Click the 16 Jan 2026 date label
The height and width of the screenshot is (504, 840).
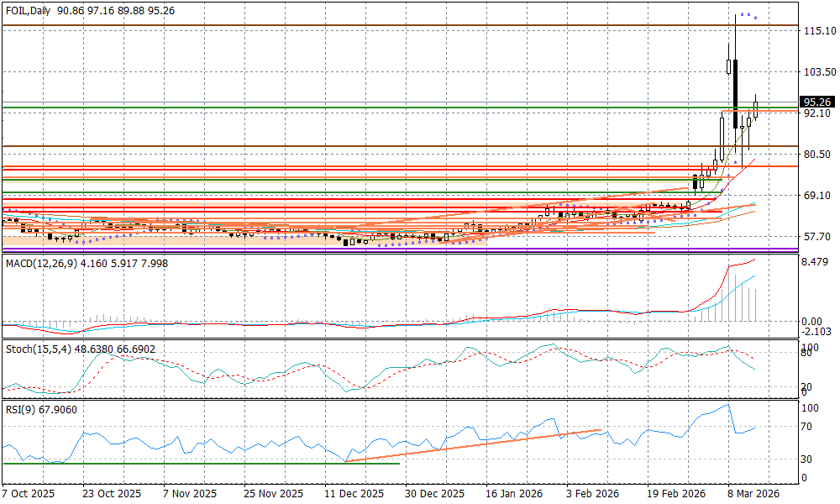(x=512, y=495)
